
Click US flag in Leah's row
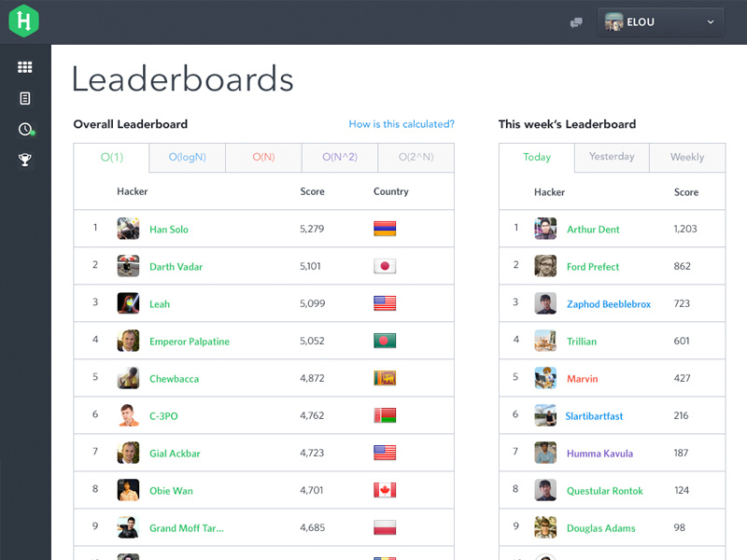[385, 302]
